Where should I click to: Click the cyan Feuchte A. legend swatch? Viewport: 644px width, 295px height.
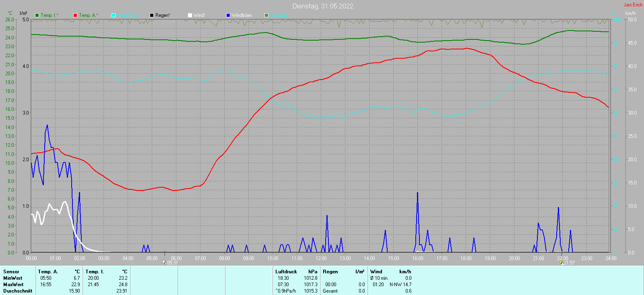coord(114,15)
